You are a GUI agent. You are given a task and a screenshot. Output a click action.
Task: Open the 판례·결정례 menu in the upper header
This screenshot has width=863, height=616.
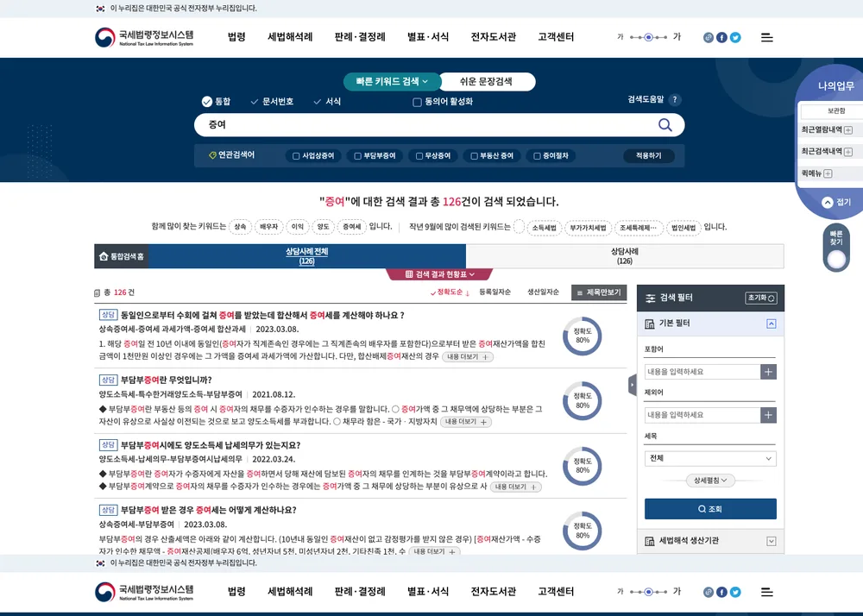pos(360,37)
